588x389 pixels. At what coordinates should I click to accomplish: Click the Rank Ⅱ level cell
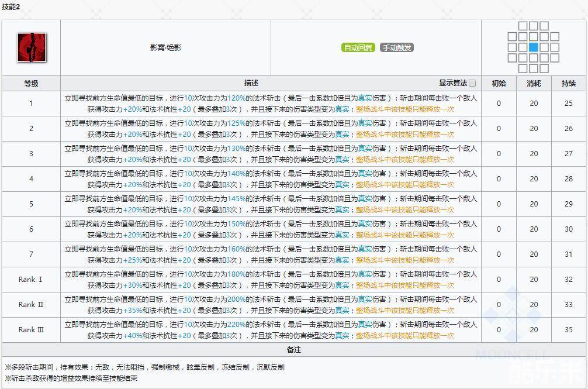click(31, 305)
